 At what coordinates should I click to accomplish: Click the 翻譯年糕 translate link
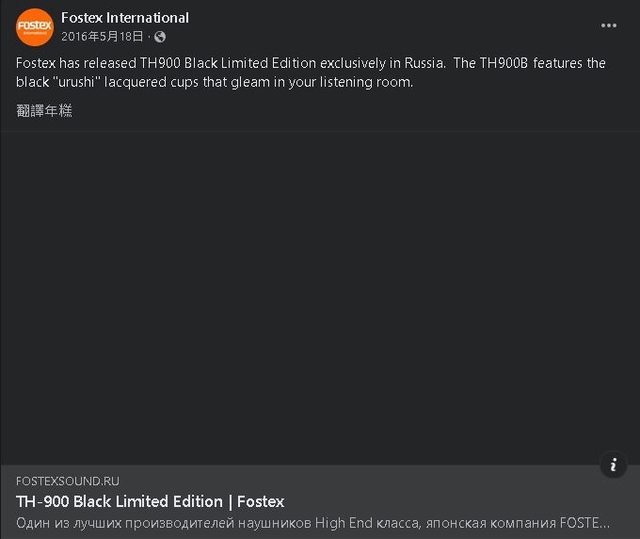click(44, 110)
